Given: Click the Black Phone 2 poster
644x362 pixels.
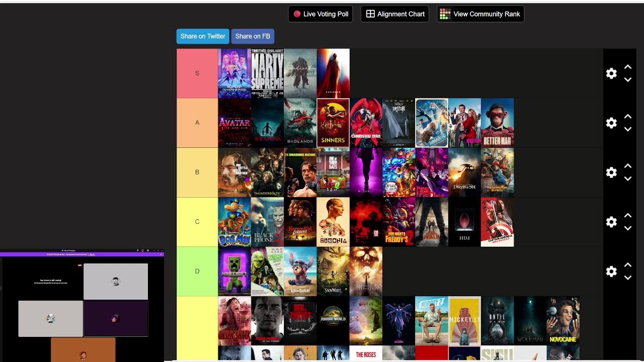Looking at the screenshot, I should click(267, 222).
